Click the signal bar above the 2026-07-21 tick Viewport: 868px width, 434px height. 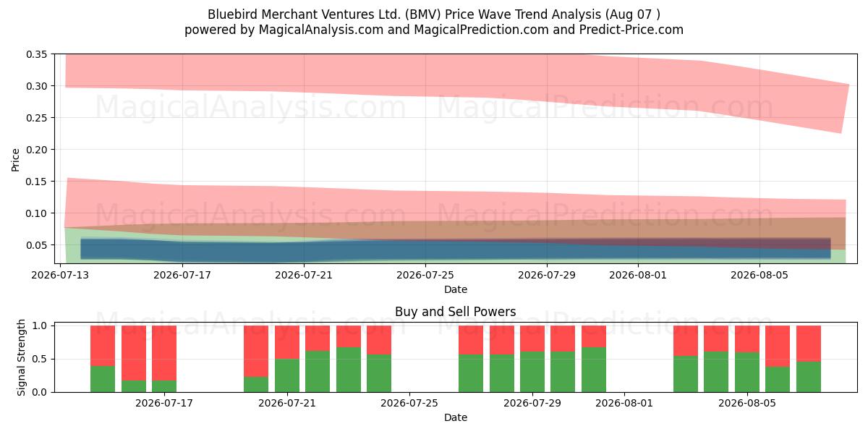[x=287, y=359]
